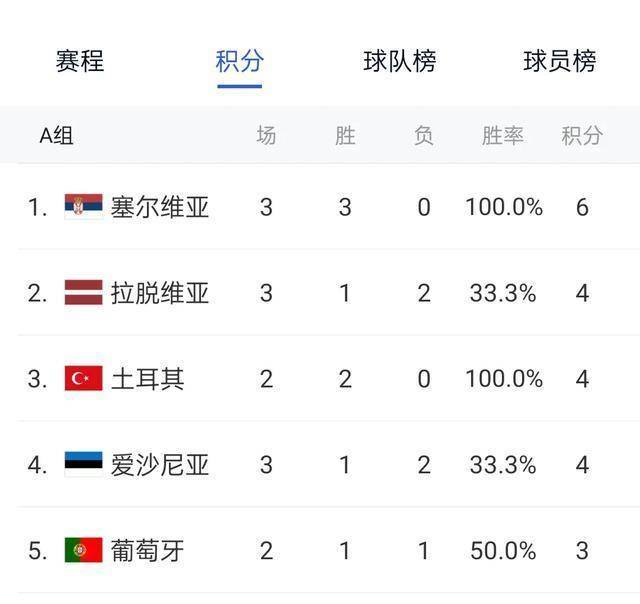The image size is (640, 604).
Task: Click the Latvia flag icon
Action: coord(84,293)
